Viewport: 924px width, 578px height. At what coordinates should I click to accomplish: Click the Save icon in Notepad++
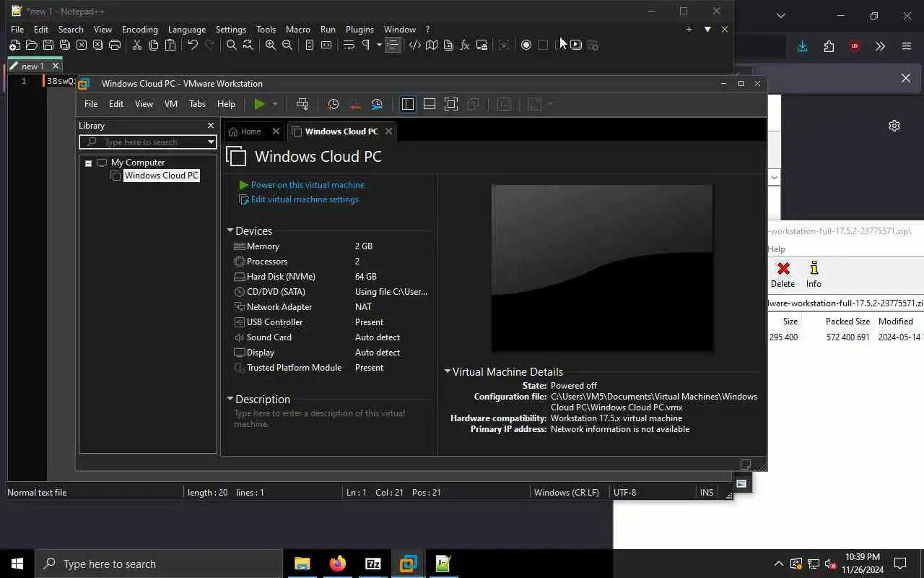48,45
